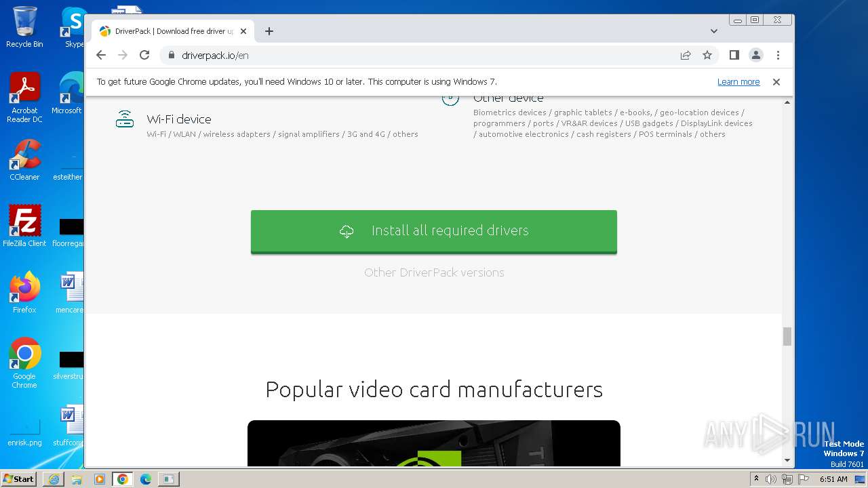Click the Wi-Fi device router icon
Image resolution: width=868 pixels, height=488 pixels.
pos(125,119)
